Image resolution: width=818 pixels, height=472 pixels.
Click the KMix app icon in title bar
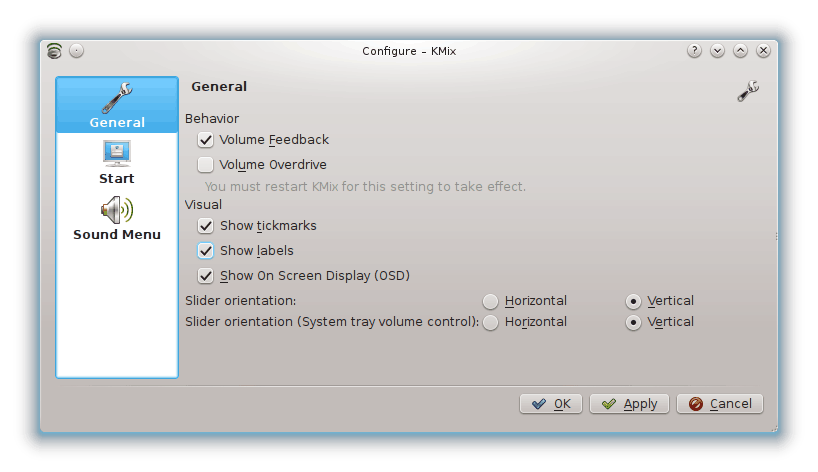55,51
